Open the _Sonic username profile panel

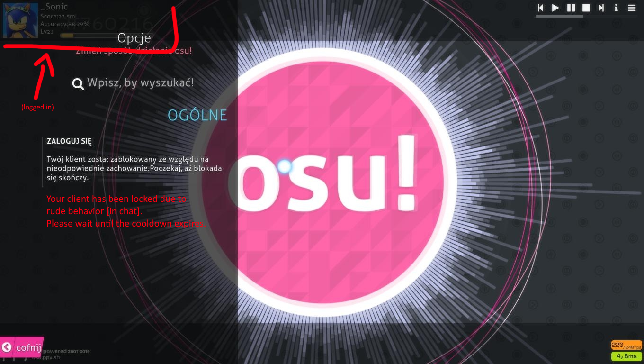pos(54,7)
